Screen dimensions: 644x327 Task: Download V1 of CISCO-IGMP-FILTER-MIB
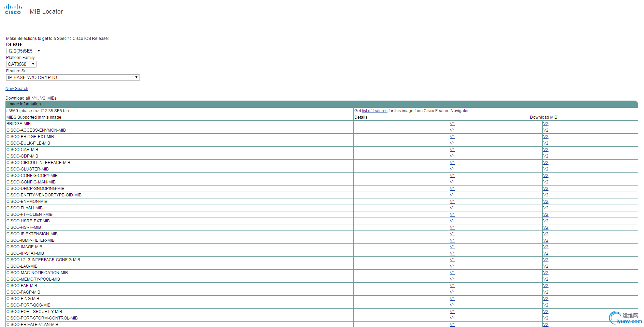pos(452,240)
